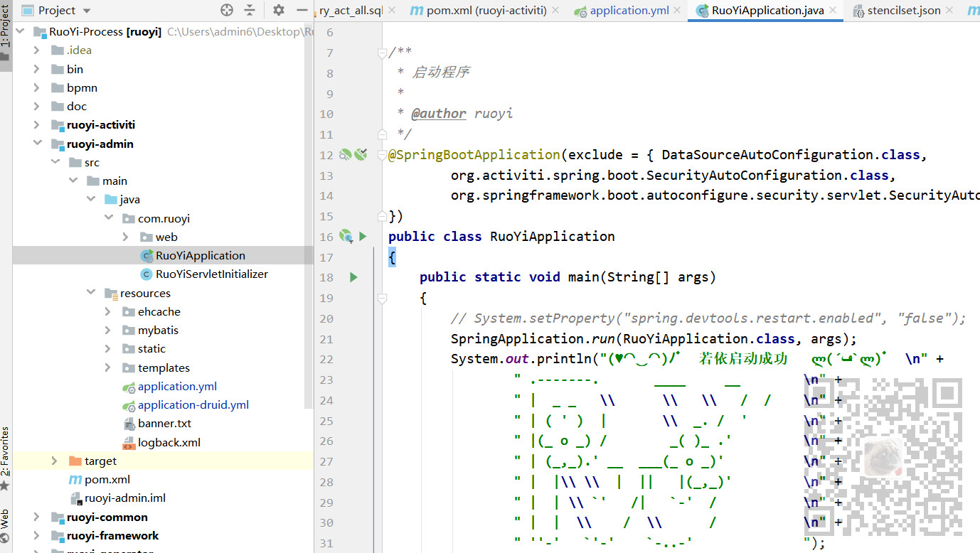
Task: Collapse the com.ruoyi package
Action: [x=107, y=218]
